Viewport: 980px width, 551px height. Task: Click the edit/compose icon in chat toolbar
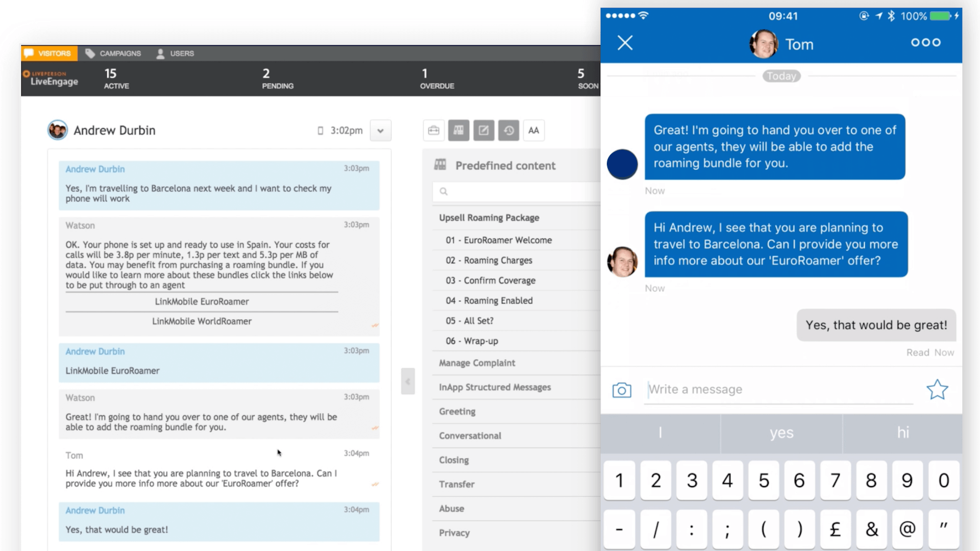click(x=483, y=130)
